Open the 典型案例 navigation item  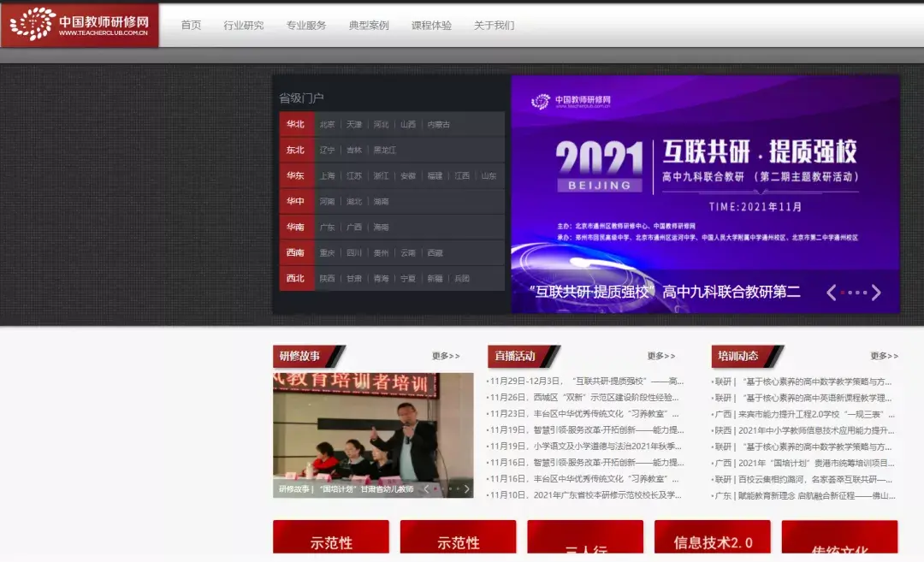[369, 26]
